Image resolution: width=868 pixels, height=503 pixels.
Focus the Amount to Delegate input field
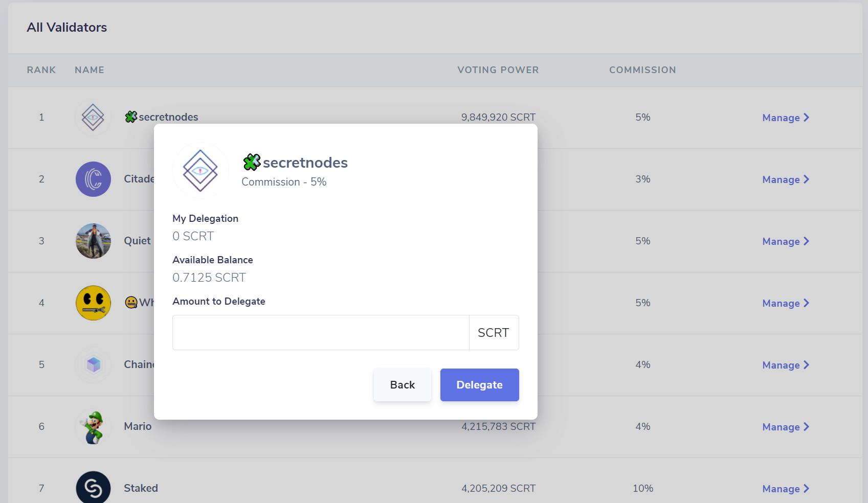[321, 333]
